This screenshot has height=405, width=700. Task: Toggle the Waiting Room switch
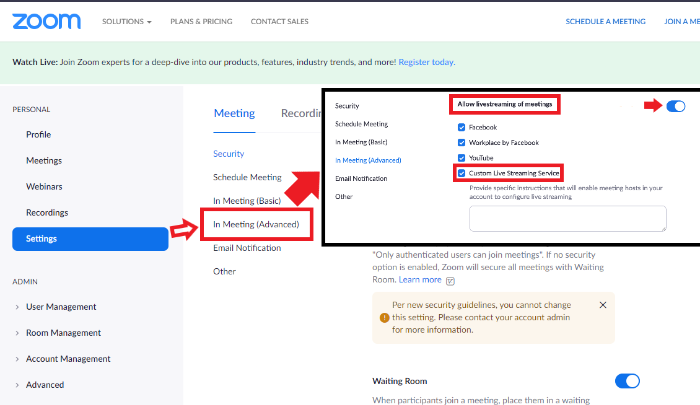pyautogui.click(x=627, y=381)
